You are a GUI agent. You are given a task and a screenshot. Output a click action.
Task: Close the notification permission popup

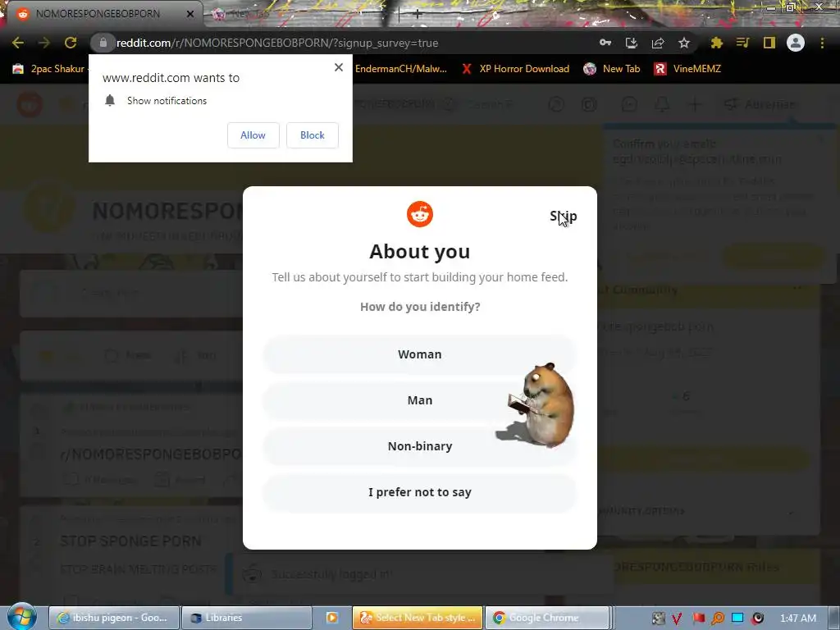pos(339,67)
